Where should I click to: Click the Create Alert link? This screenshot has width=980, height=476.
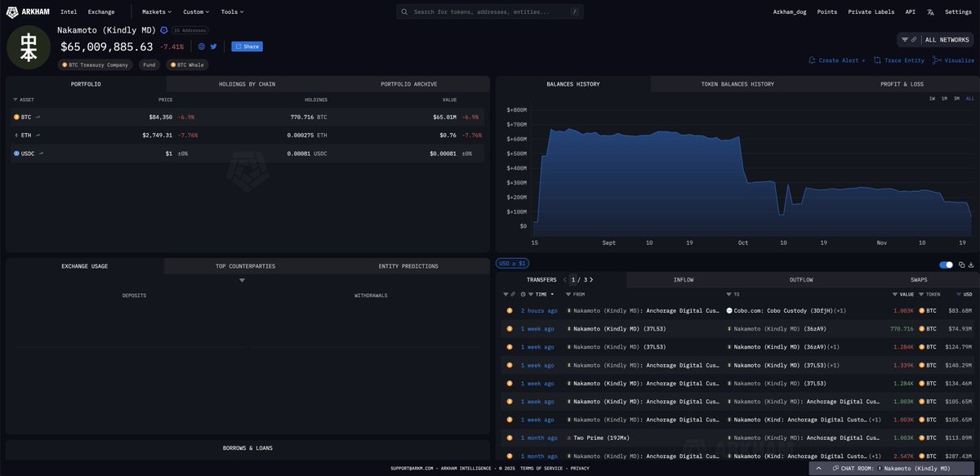coord(836,60)
